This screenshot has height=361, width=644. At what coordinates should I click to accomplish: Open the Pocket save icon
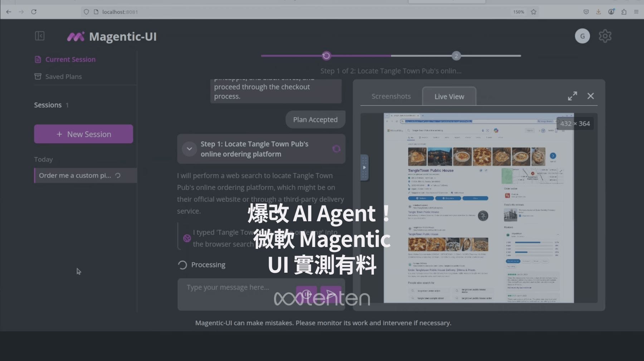586,12
